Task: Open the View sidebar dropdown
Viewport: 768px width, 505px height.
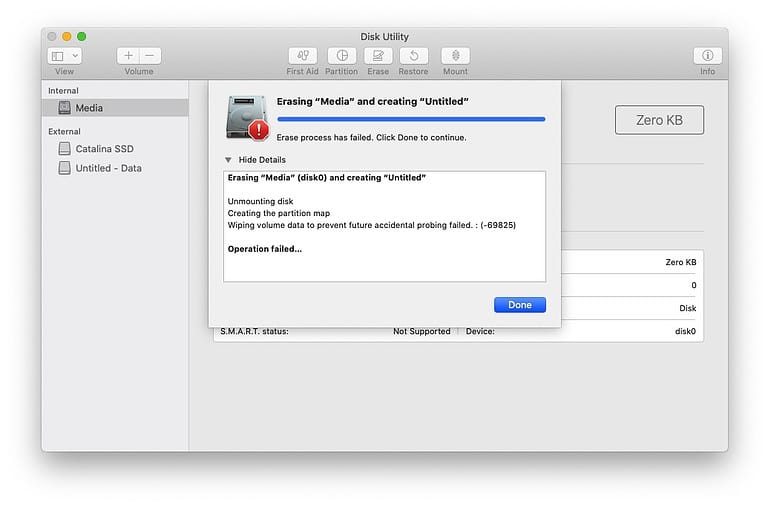Action: [x=64, y=56]
